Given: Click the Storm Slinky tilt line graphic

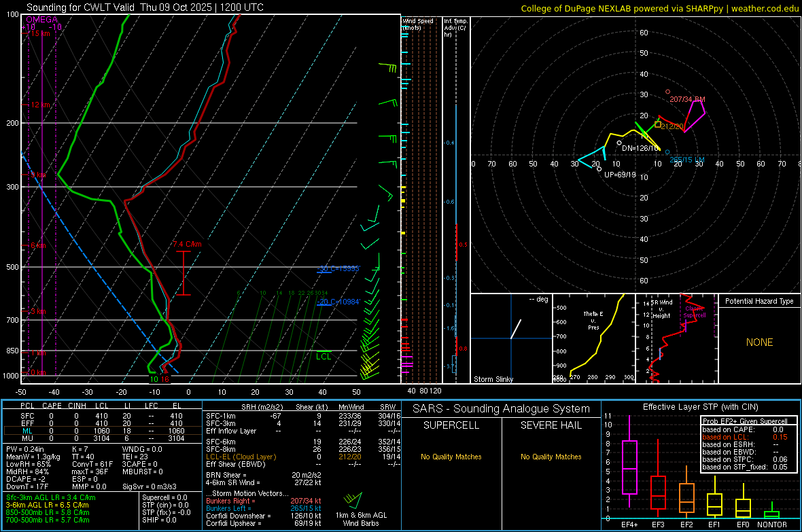Looking at the screenshot, I should [516, 329].
